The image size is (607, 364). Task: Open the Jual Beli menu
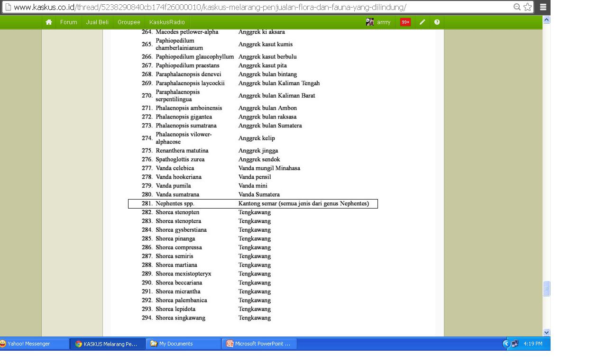[x=97, y=22]
